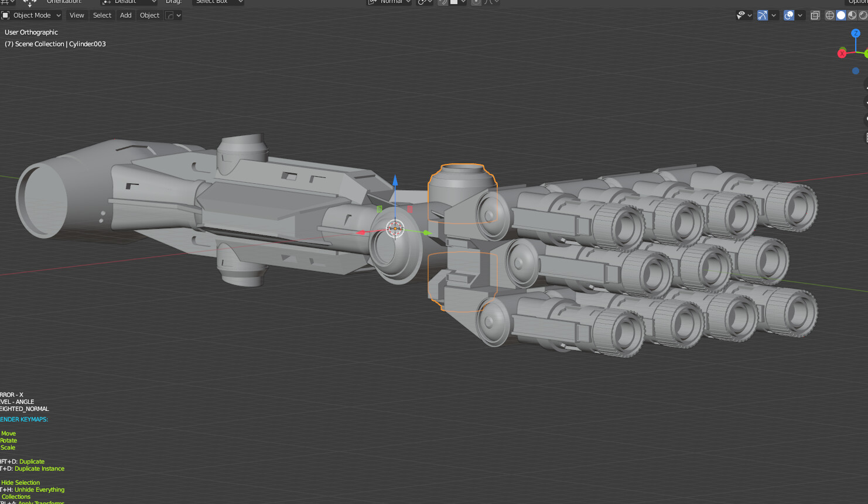Switch to Rendered viewport shading at far right
868x504 pixels.
pos(862,15)
